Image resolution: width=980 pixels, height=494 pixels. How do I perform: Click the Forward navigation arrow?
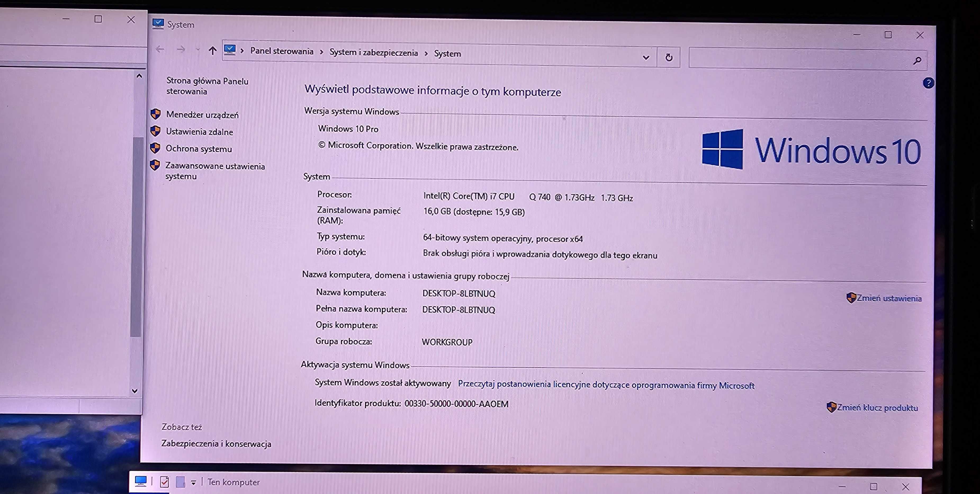(x=181, y=50)
